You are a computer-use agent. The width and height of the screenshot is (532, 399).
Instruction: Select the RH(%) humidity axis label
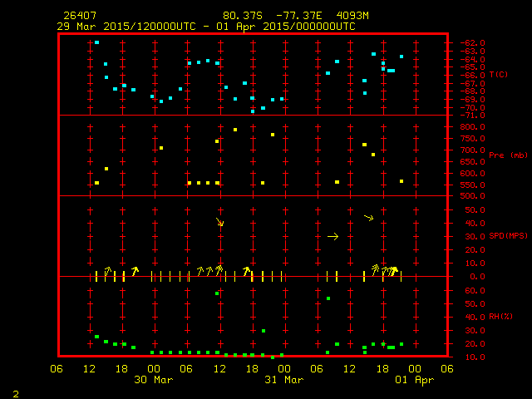tap(501, 317)
